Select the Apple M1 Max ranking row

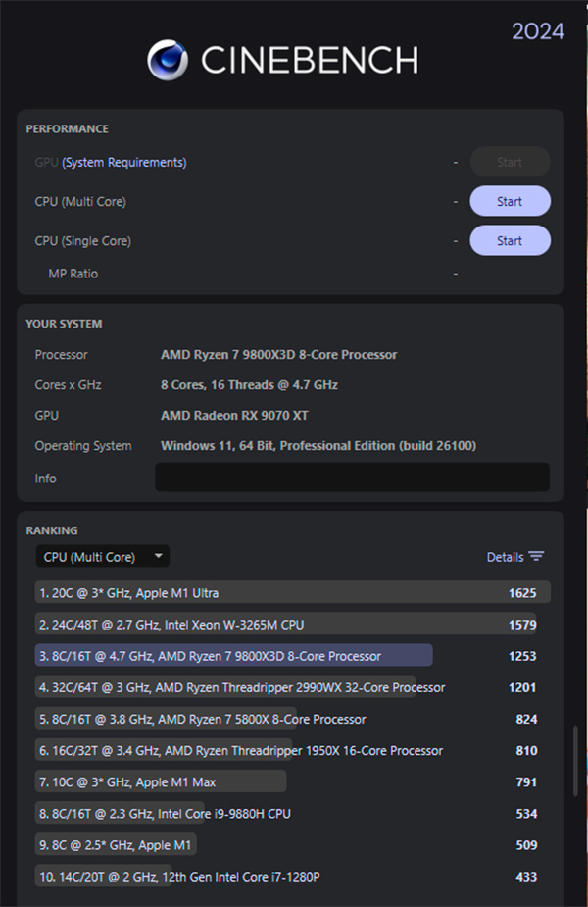(x=284, y=782)
